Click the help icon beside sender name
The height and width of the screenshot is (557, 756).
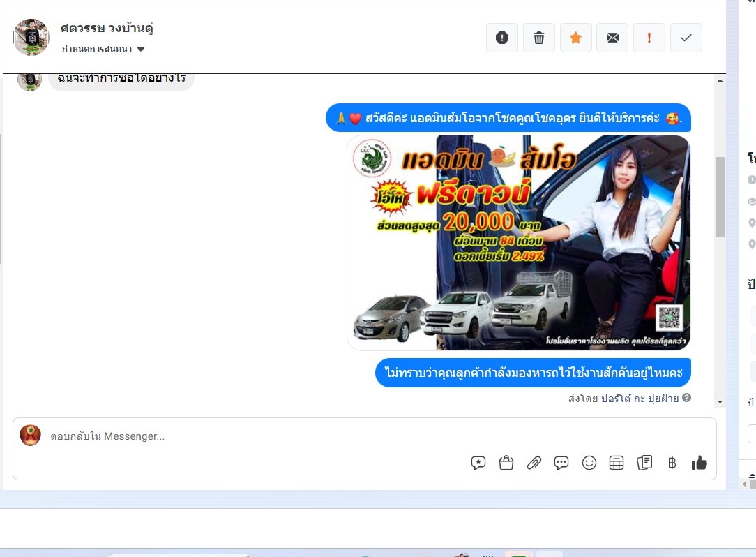687,398
